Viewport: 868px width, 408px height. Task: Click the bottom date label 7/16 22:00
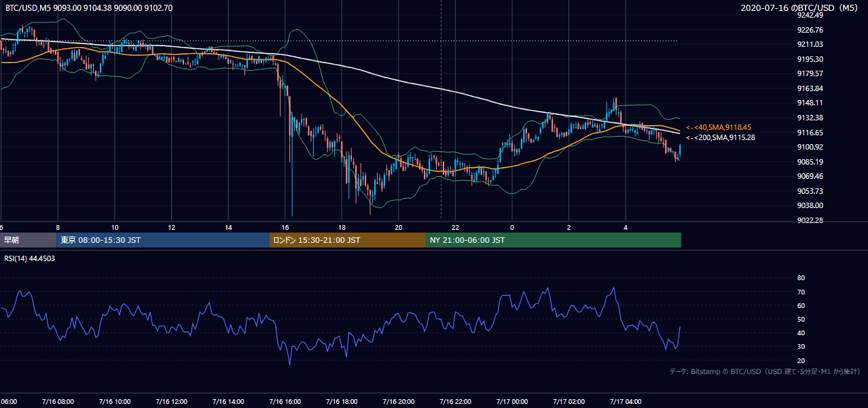pyautogui.click(x=455, y=402)
